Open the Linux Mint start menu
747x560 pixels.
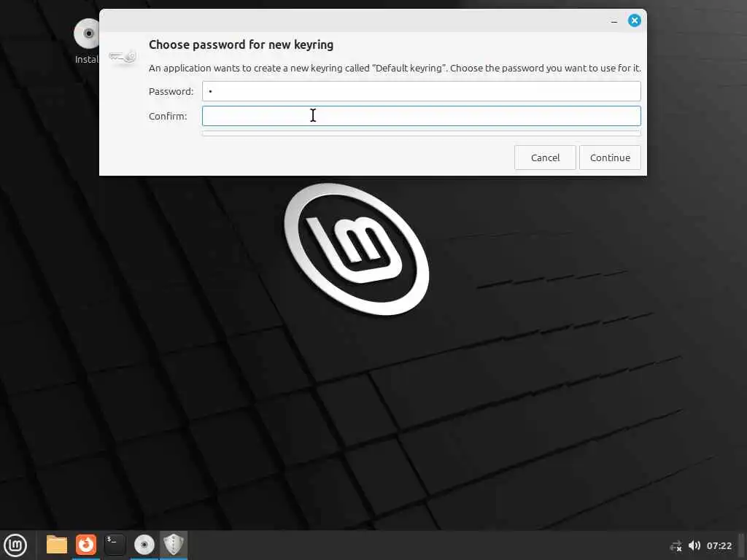(x=15, y=545)
